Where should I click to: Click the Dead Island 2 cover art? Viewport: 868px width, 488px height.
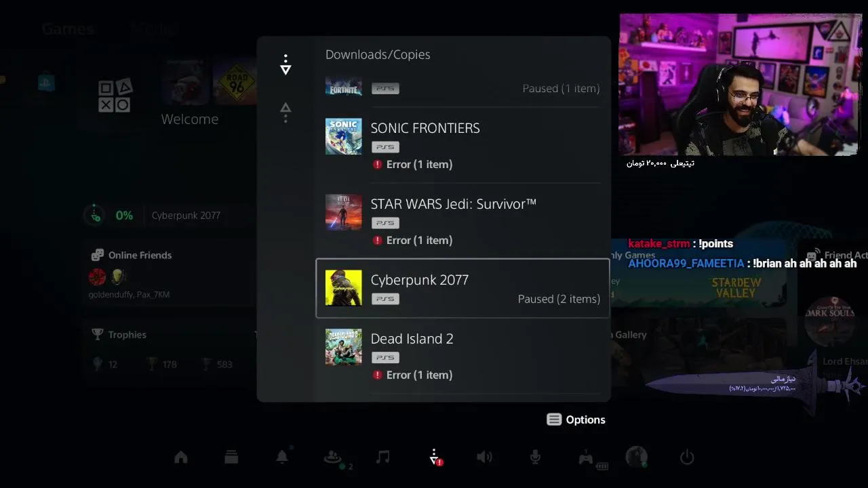click(343, 347)
